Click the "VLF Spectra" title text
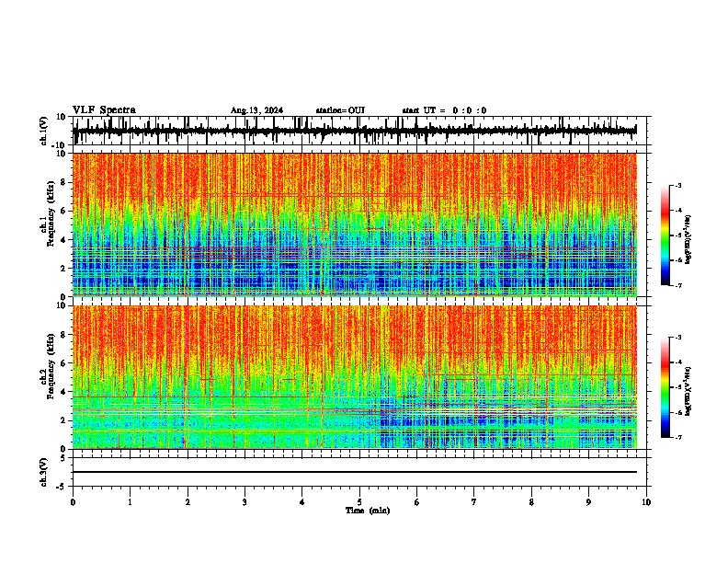 coord(104,109)
